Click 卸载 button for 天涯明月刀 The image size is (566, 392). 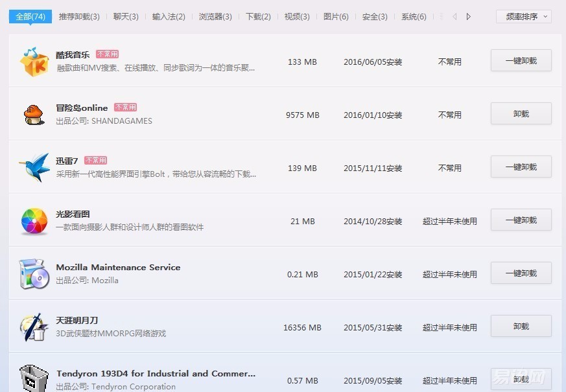521,325
